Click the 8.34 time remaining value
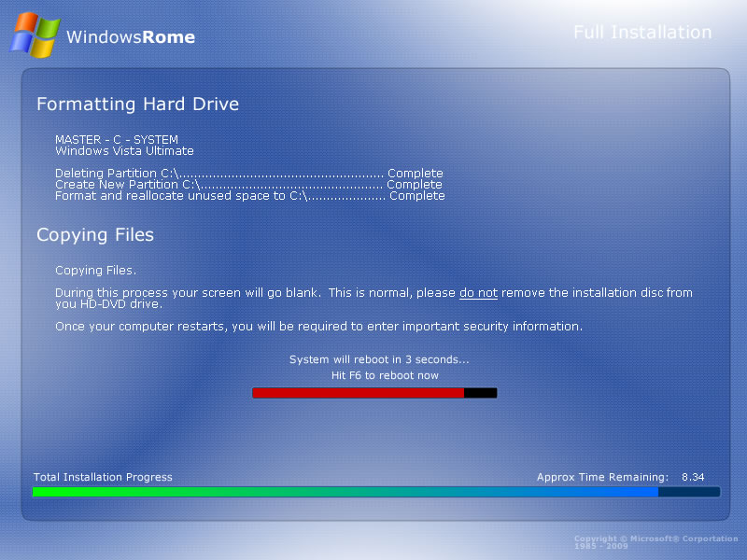 click(693, 477)
